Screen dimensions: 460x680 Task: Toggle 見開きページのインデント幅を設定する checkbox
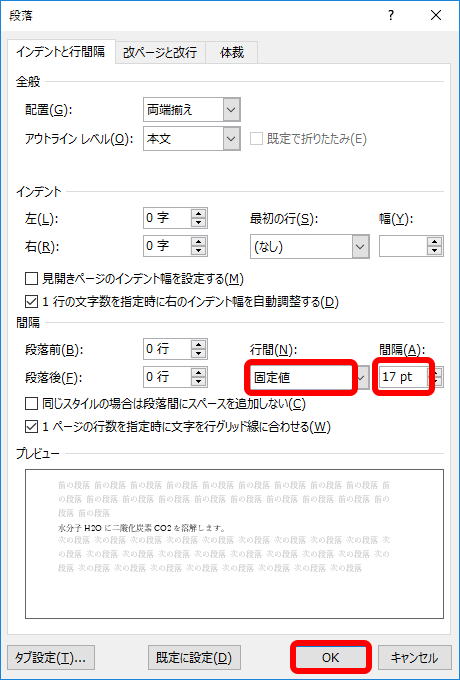[x=31, y=279]
